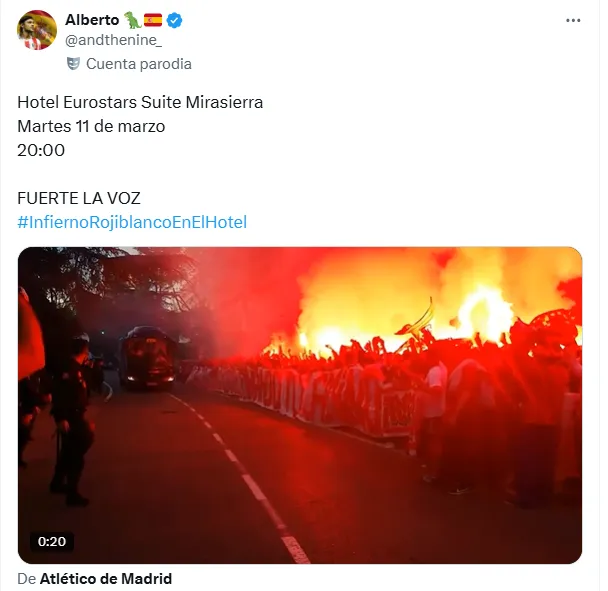Click the 0:20 video duration badge
608x591 pixels.
click(52, 542)
